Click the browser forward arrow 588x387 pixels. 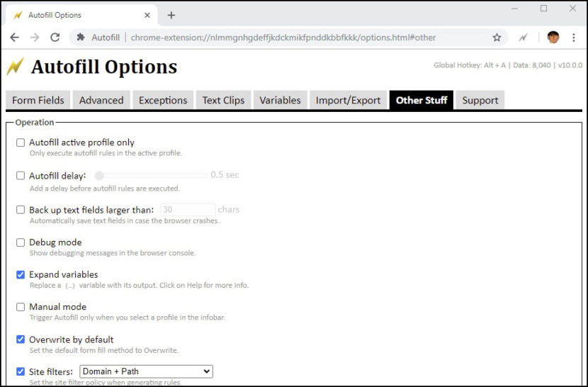point(35,37)
